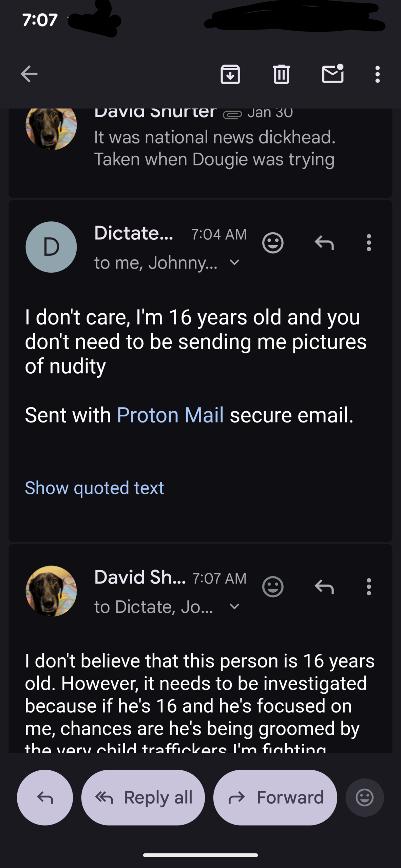Open the bottom emoji reaction button

(x=365, y=797)
